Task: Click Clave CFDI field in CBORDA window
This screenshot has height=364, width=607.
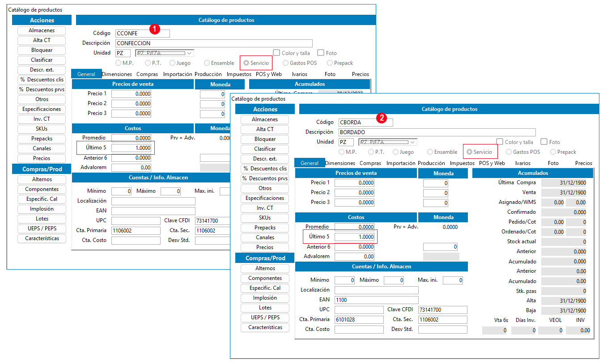Action: pyautogui.click(x=443, y=310)
